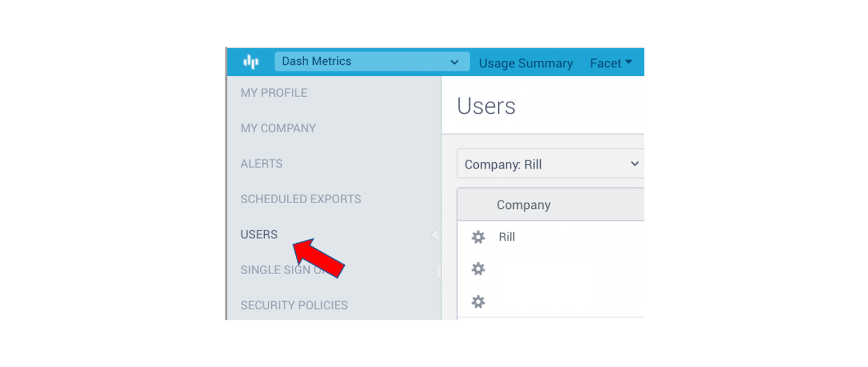Open the Company: Rill filter dropdown

tap(550, 164)
